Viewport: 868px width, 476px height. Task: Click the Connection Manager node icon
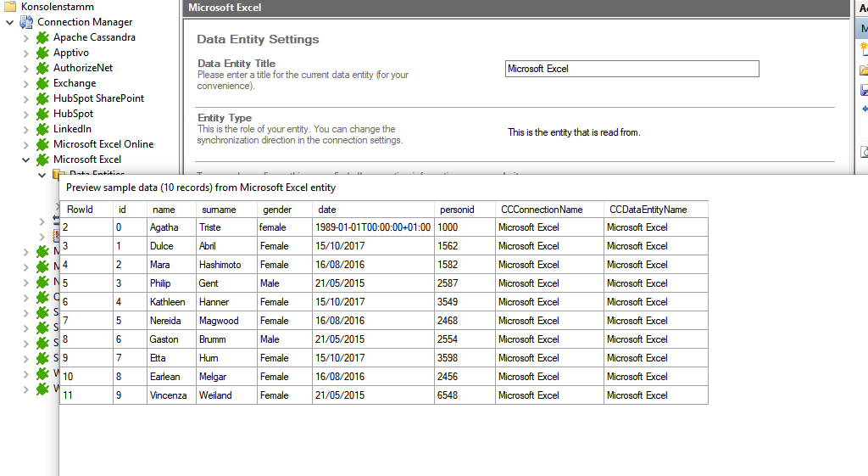point(26,22)
